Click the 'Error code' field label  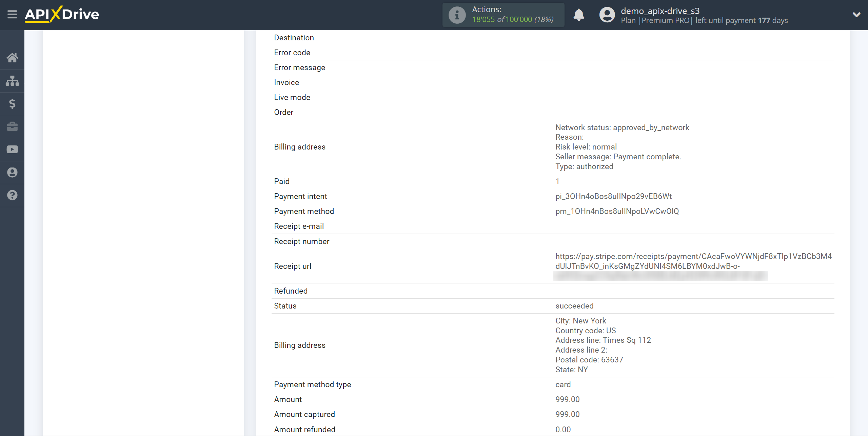point(292,53)
